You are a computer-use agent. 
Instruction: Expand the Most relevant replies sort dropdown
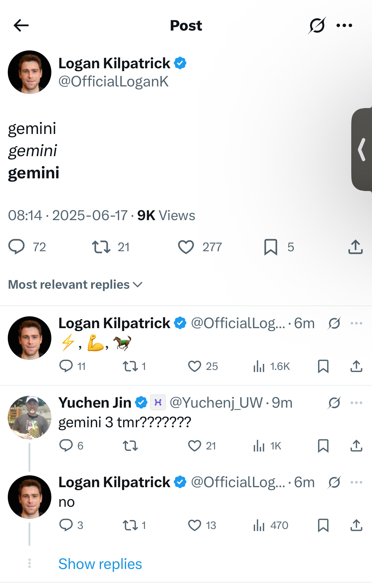pos(75,285)
